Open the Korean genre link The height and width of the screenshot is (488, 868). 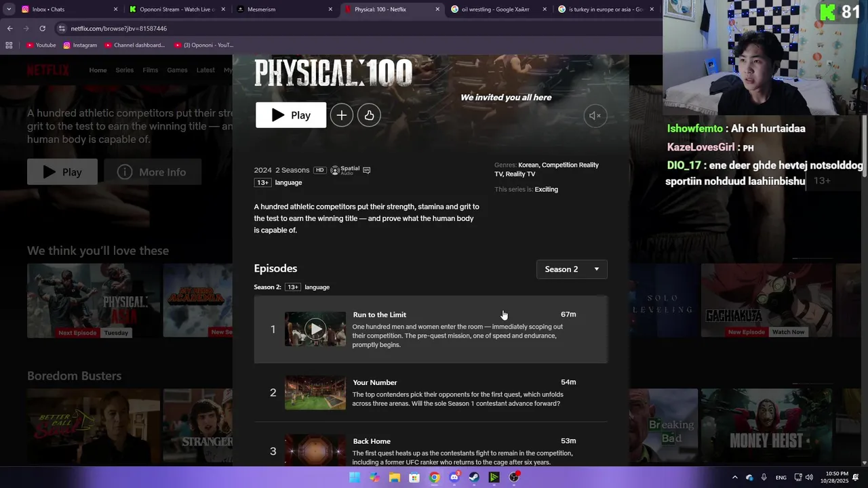[528, 165]
